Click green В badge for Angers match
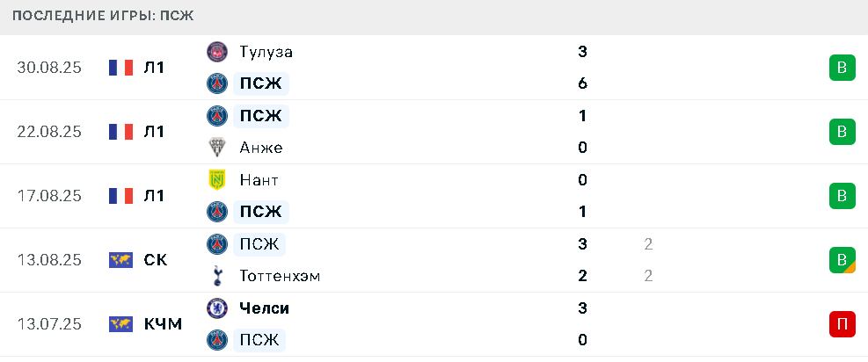This screenshot has height=362, width=868. coord(842,132)
